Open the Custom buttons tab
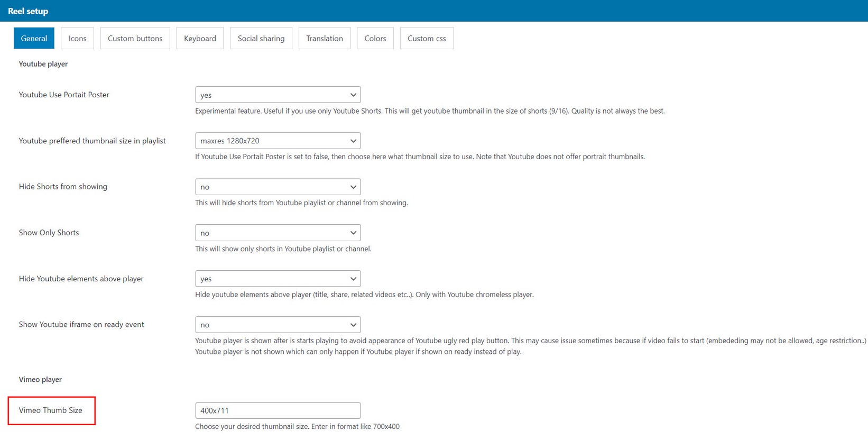 135,38
